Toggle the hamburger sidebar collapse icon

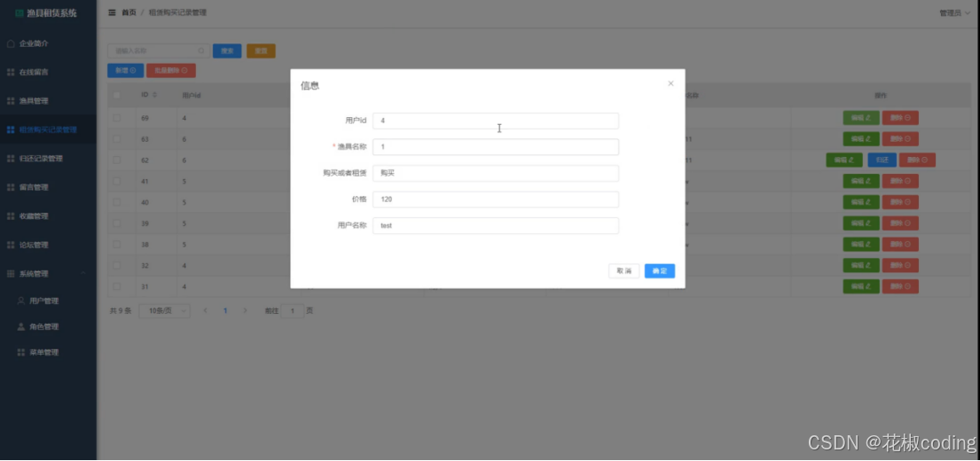[x=113, y=12]
